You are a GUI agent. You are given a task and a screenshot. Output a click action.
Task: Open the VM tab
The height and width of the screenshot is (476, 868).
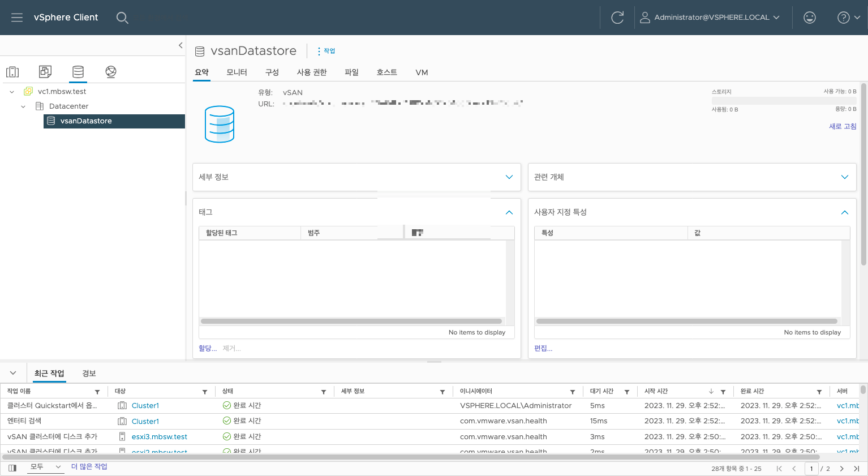point(422,72)
